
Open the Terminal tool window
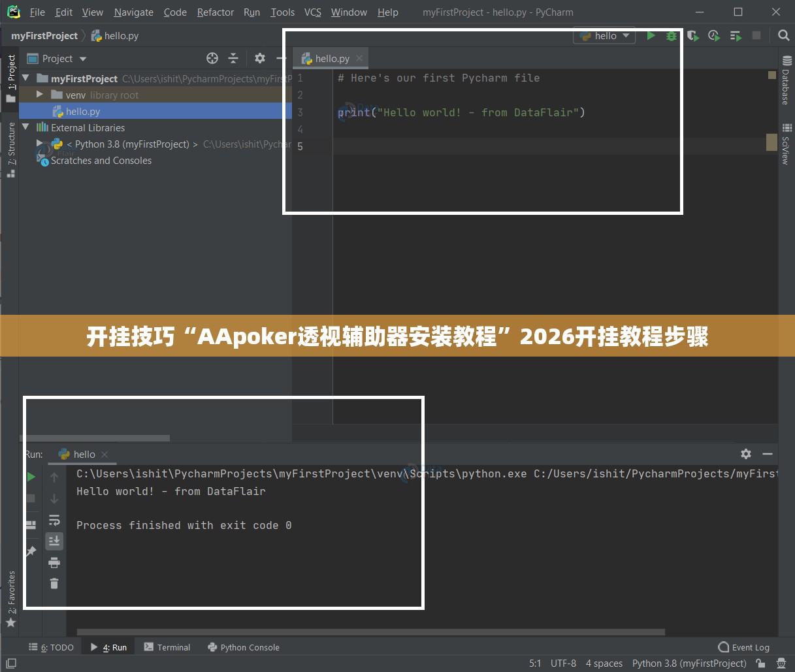[167, 647]
